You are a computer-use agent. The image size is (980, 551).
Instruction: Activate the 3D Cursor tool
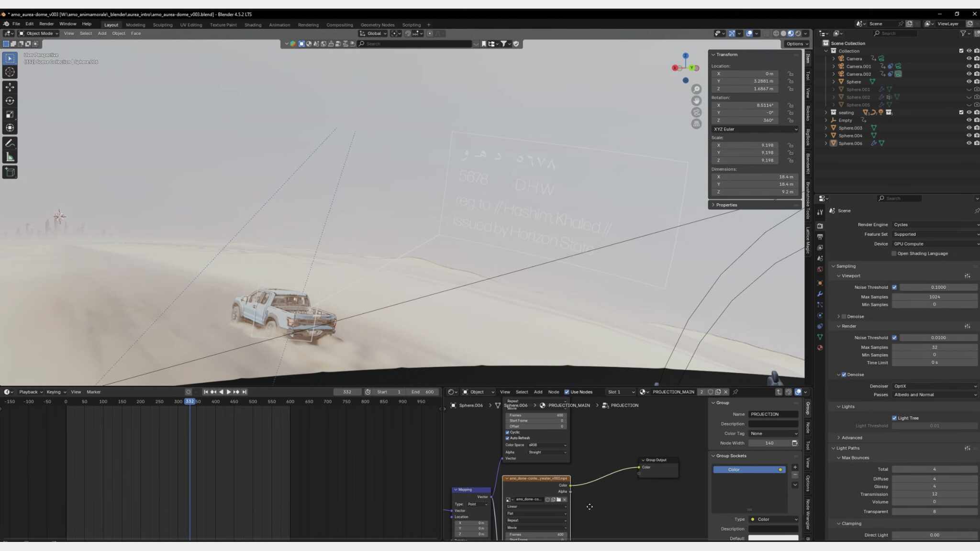[10, 72]
